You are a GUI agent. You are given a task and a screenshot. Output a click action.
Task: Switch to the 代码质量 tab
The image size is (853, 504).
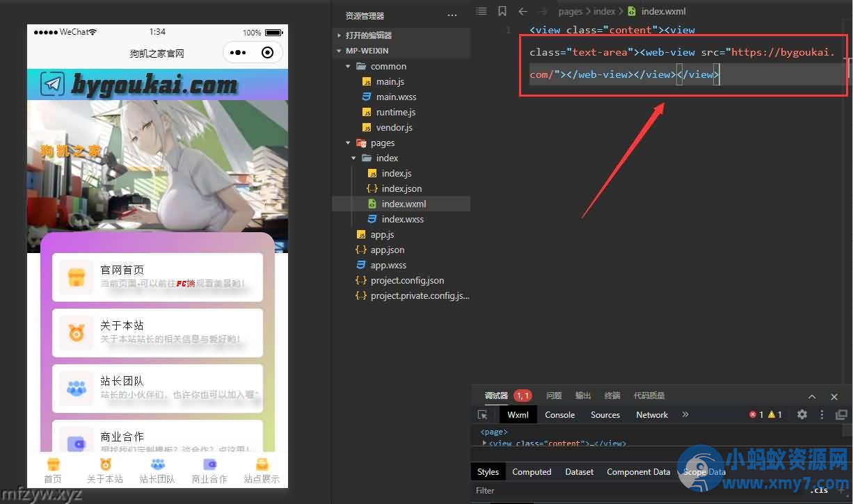(649, 396)
